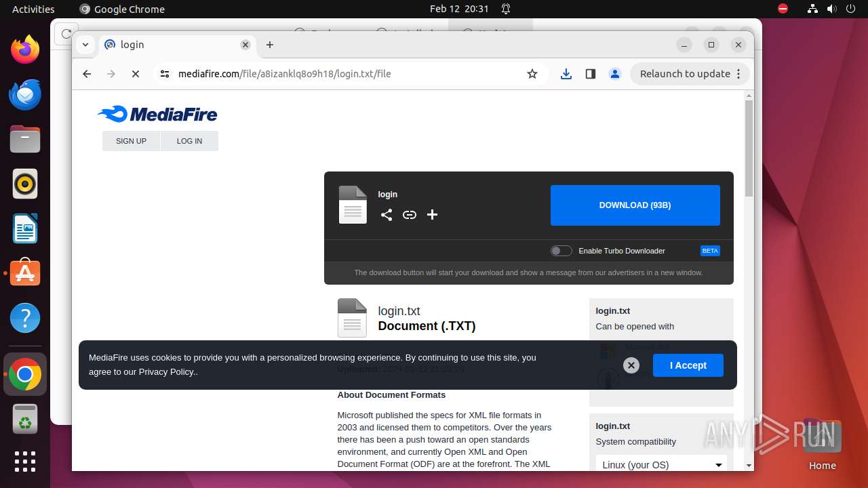Click System compatibility text
The width and height of the screenshot is (868, 488).
coord(635,442)
